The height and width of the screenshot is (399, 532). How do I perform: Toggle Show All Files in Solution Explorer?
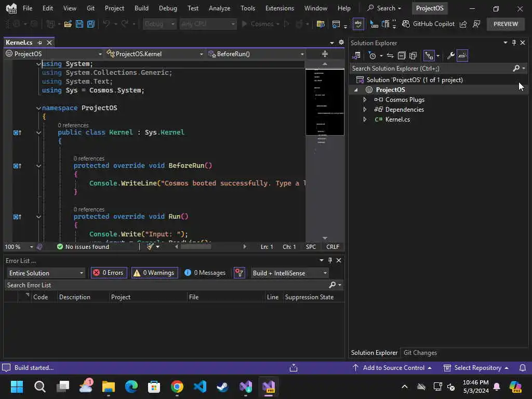(x=413, y=56)
